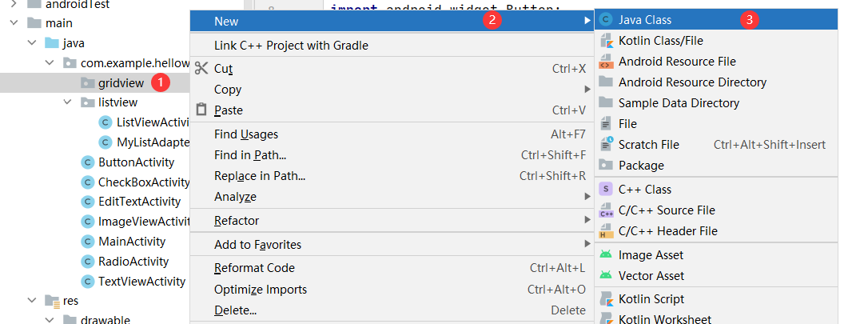
Task: Click the Image Asset android icon
Action: [606, 255]
